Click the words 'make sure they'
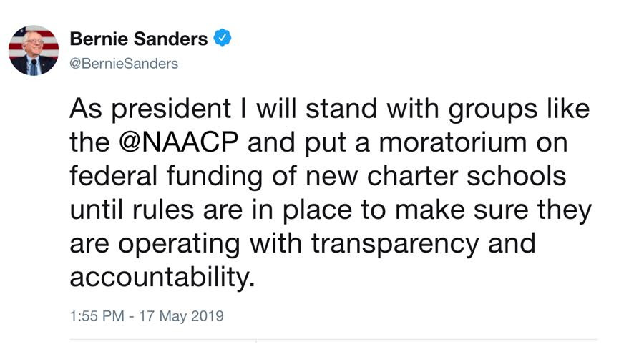 tap(493, 210)
